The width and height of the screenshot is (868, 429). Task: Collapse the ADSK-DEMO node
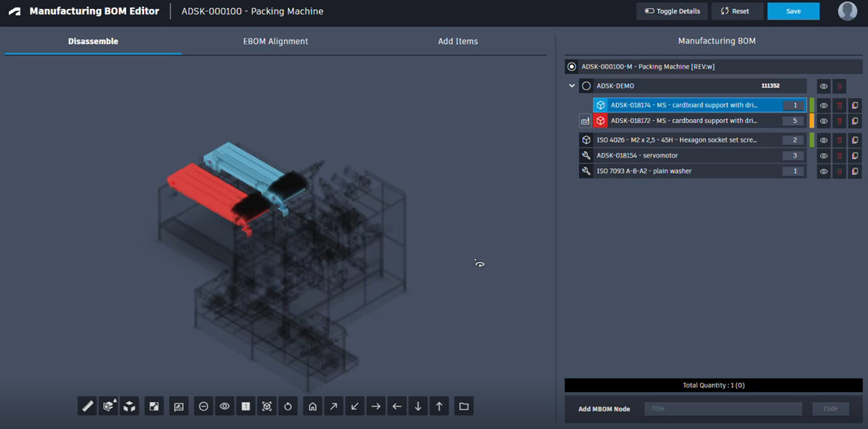pos(572,86)
